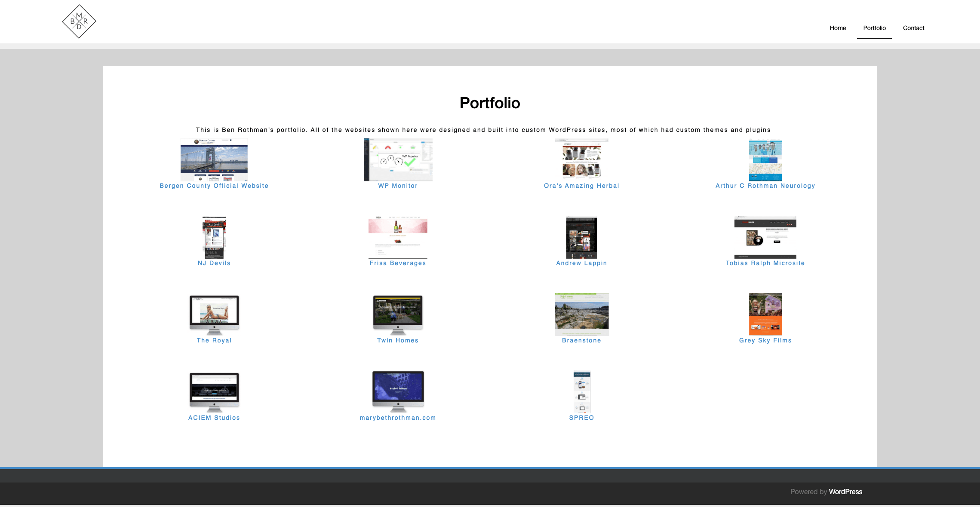Click the Grey Sky Films orange thumbnail

765,314
